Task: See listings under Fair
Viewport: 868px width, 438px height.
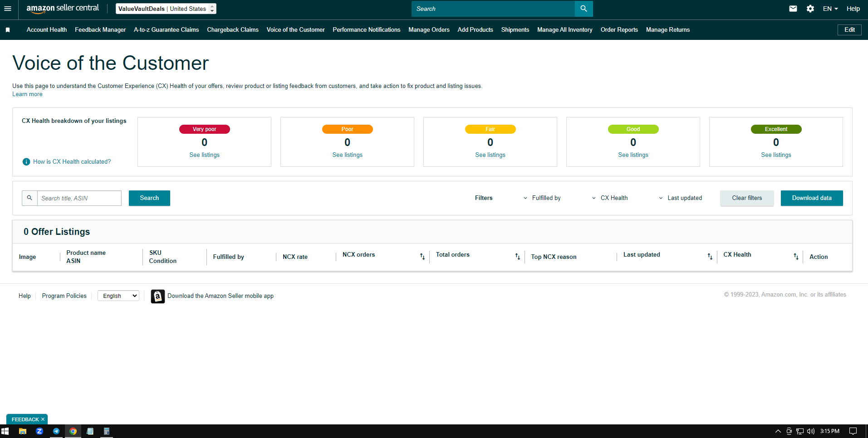Action: 490,155
